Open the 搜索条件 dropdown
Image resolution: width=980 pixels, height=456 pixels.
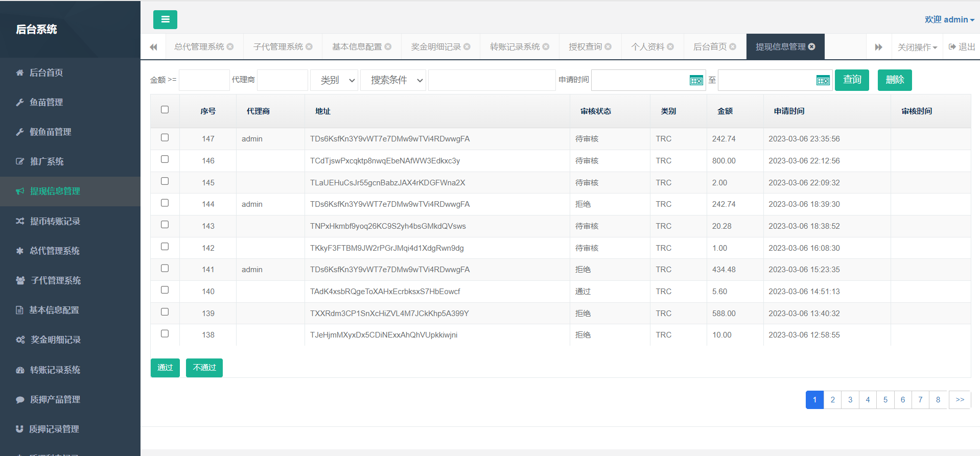[x=392, y=80]
